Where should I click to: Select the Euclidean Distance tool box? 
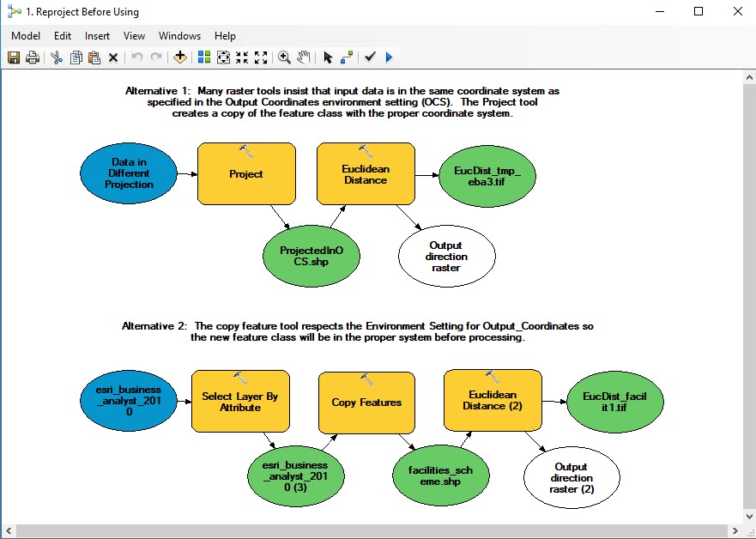coord(366,173)
